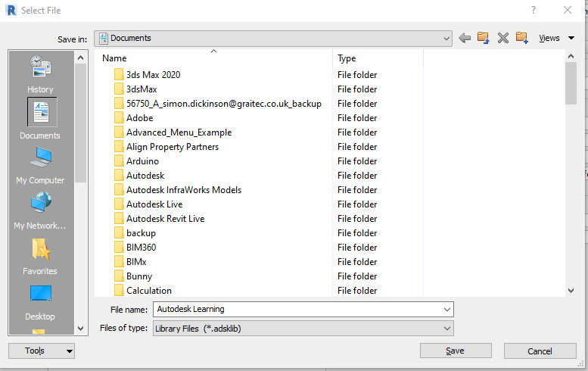Select the Autodesk InfraWorks Models folder
This screenshot has height=371, width=588.
pyautogui.click(x=184, y=190)
